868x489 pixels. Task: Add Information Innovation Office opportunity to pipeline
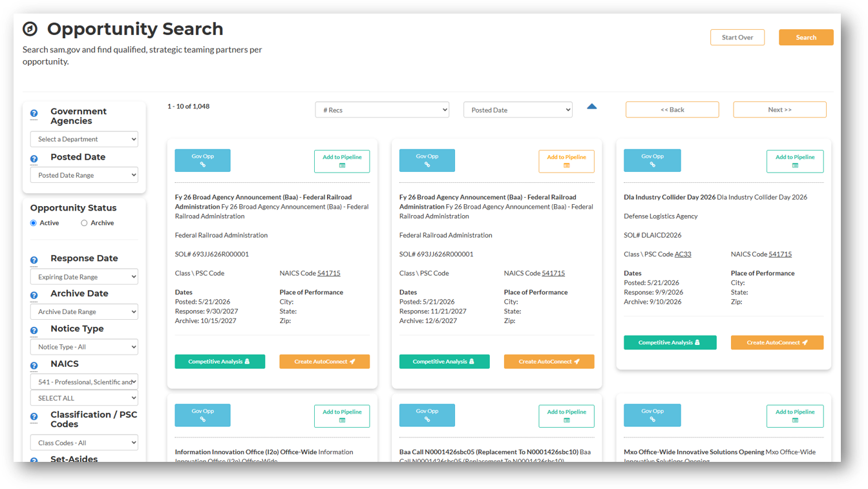[342, 417]
